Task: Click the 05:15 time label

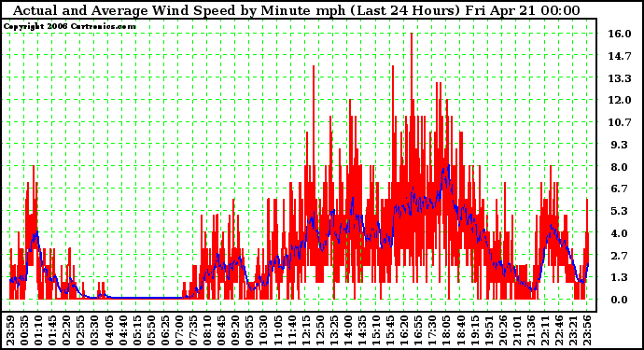Action: [x=137, y=330]
